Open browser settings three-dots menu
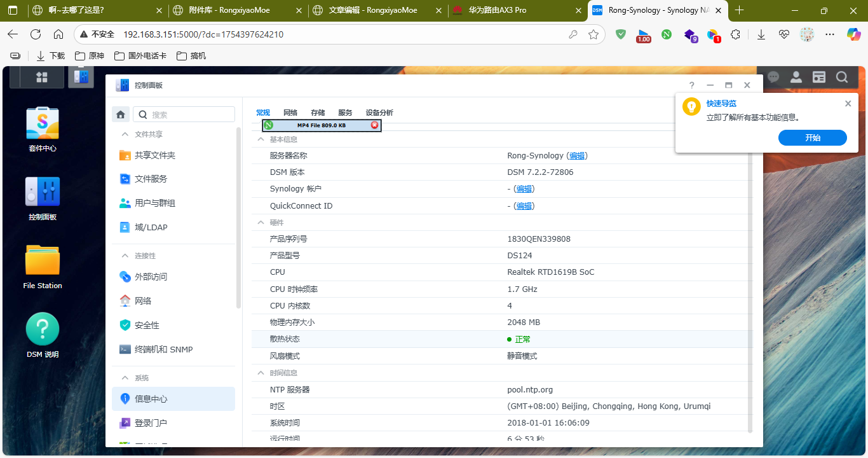 tap(830, 34)
